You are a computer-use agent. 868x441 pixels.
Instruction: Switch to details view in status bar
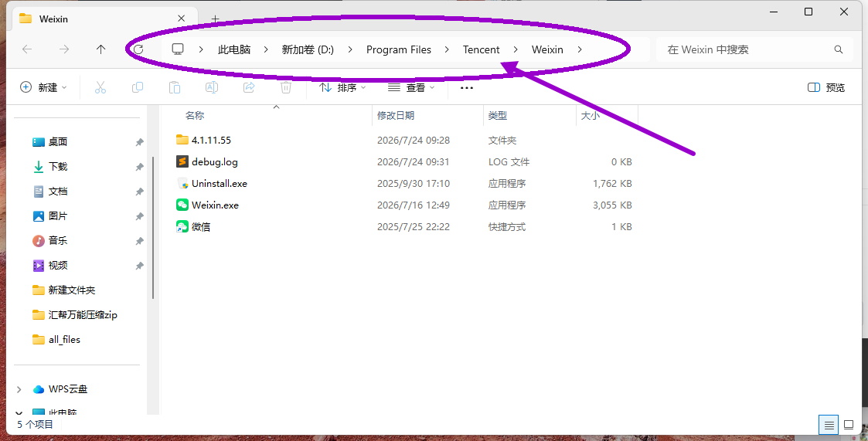tap(829, 425)
